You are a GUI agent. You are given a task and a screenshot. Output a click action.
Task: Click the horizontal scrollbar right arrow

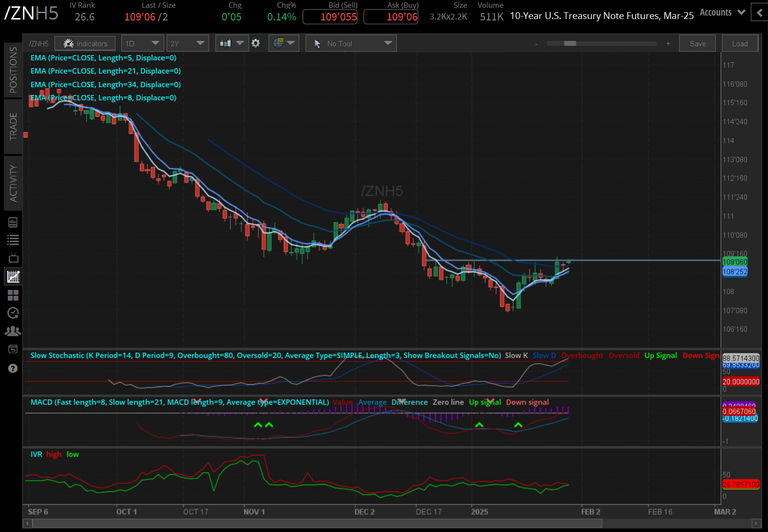[757, 523]
